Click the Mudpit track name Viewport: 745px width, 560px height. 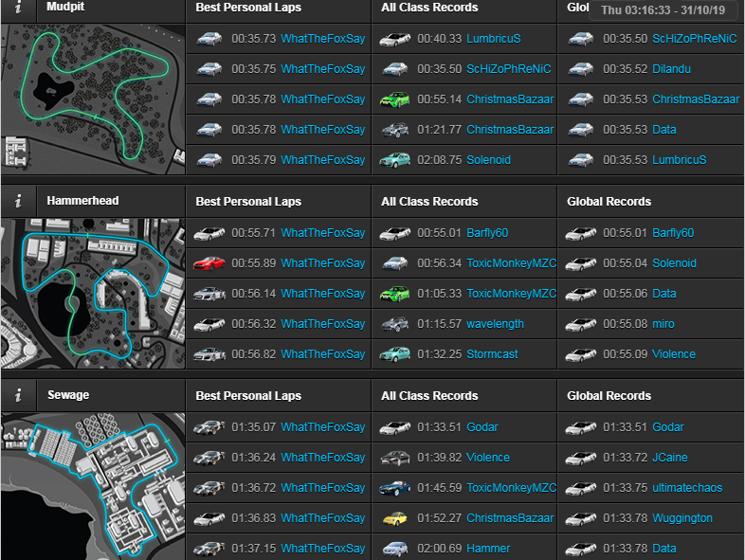(x=65, y=7)
